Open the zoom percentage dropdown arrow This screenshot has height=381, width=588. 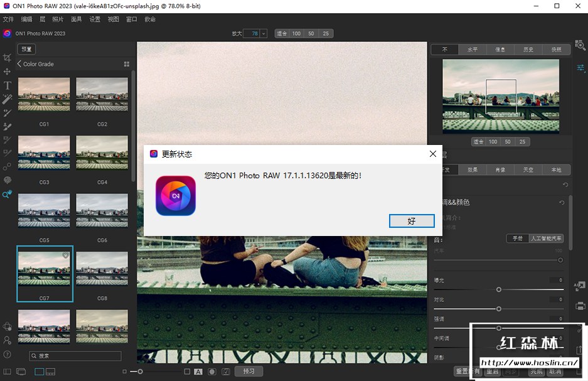264,33
